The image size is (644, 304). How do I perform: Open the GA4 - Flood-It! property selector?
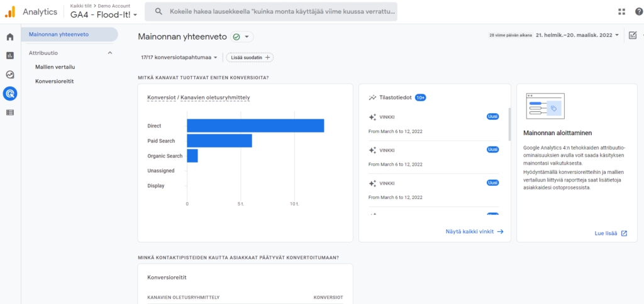(104, 15)
